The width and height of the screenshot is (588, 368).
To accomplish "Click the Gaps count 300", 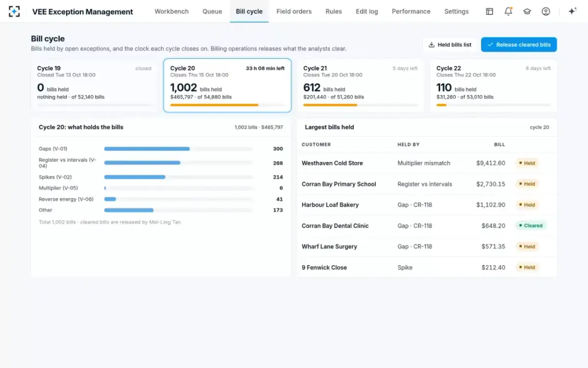I will pos(278,149).
